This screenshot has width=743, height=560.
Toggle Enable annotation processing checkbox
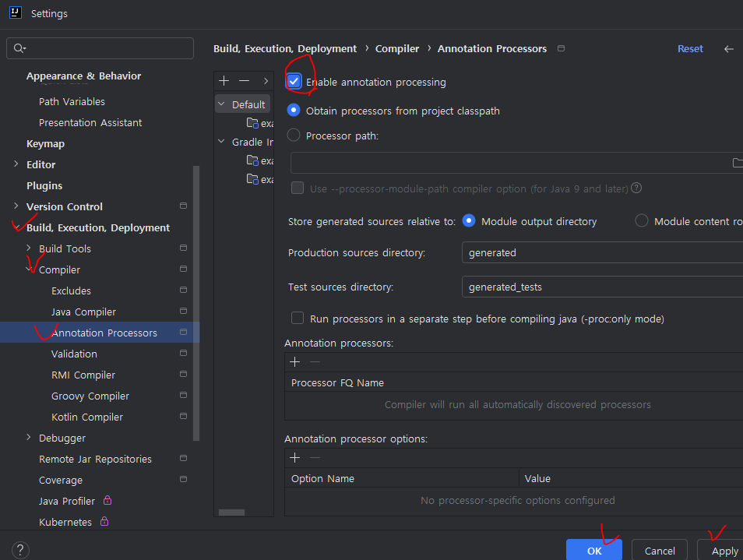click(294, 82)
